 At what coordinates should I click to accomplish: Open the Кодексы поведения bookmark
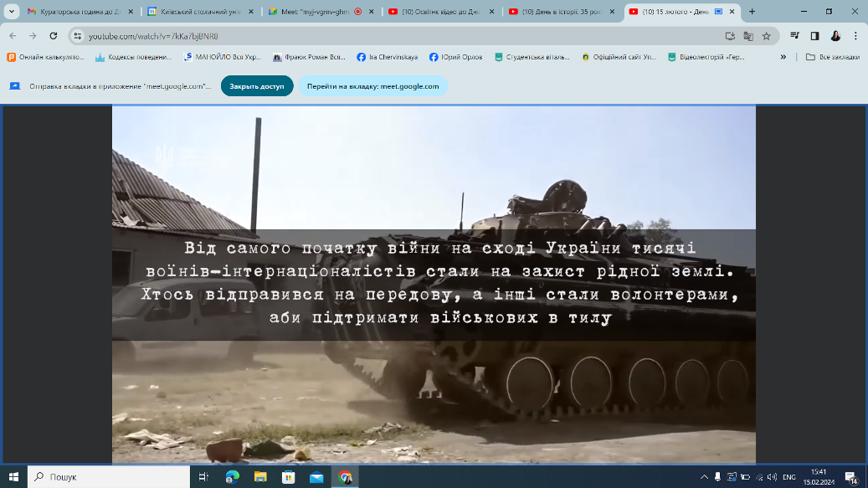(x=134, y=57)
